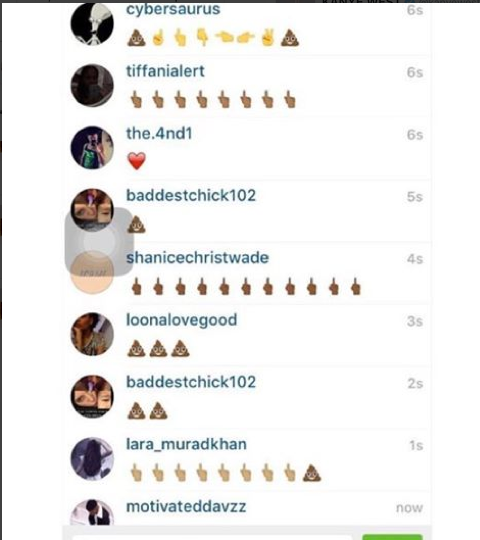The height and width of the screenshot is (540, 480).
Task: Tap the victory hand emoji in cybersaurus's comment
Action: click(x=268, y=38)
